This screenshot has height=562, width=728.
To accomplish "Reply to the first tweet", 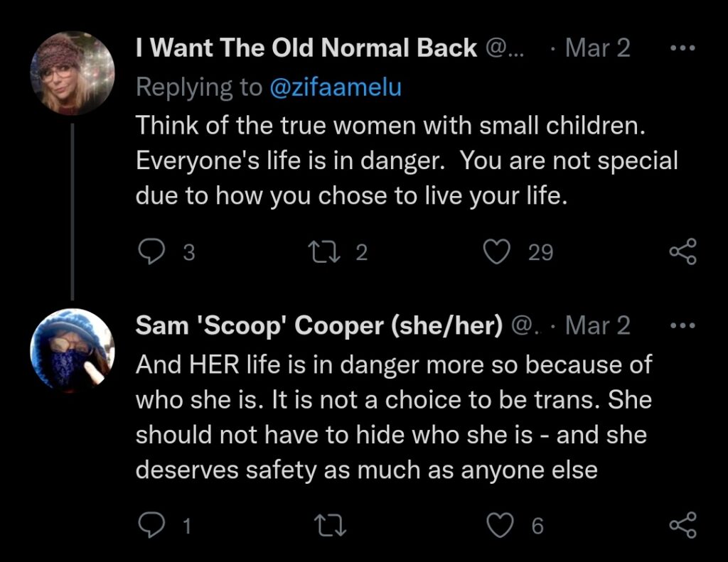I will (x=151, y=252).
